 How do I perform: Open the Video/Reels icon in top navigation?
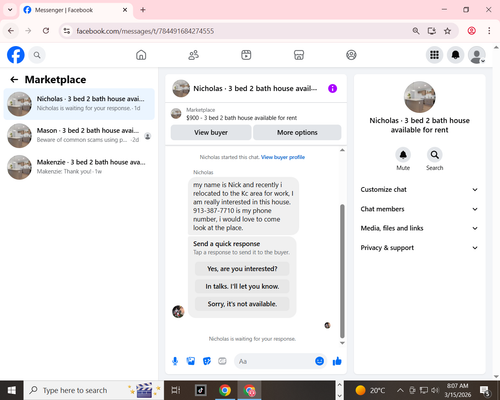click(246, 55)
